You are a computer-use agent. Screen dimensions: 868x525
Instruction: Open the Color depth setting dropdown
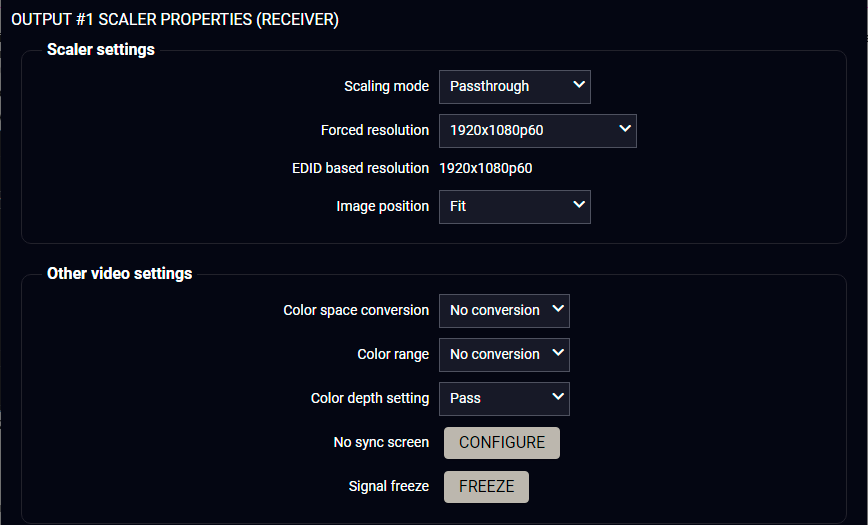[x=504, y=399]
